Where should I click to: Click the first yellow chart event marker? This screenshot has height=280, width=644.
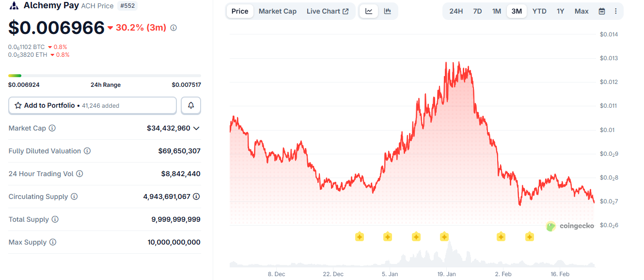(x=360, y=237)
